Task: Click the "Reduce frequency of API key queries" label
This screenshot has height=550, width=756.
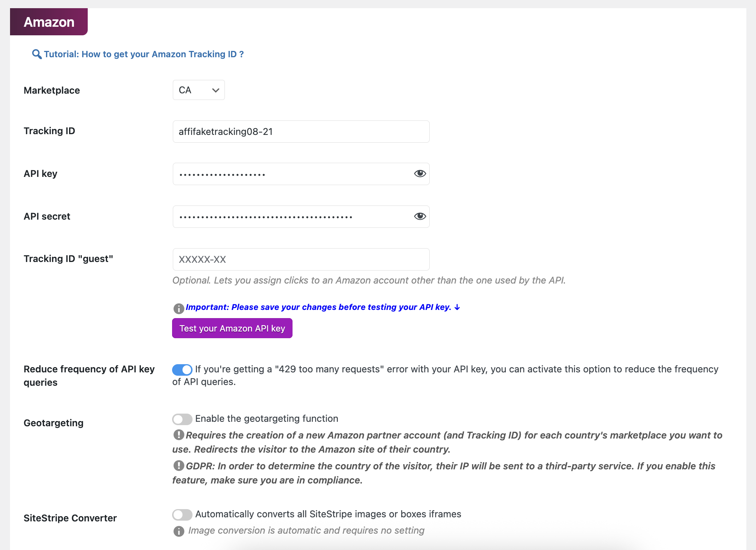Action: click(89, 376)
